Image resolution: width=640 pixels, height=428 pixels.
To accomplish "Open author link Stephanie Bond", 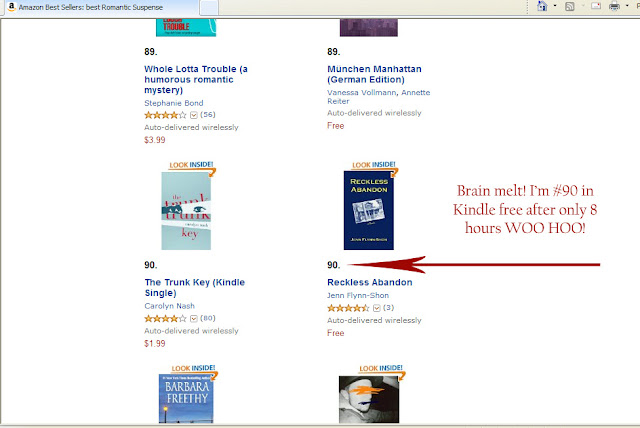I will (x=174, y=103).
